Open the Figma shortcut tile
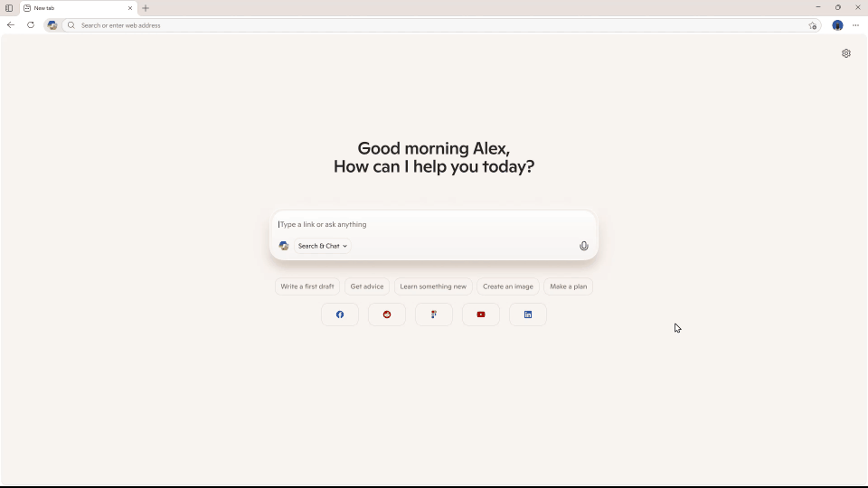 click(x=434, y=314)
